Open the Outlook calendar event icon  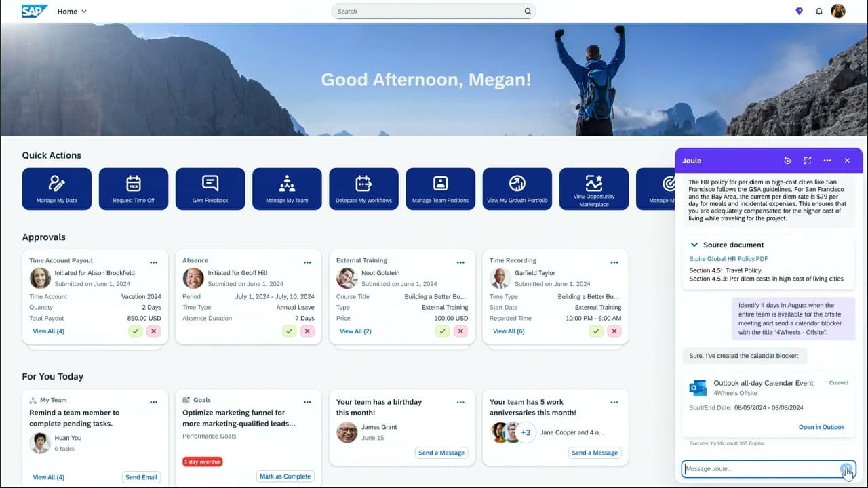click(698, 388)
